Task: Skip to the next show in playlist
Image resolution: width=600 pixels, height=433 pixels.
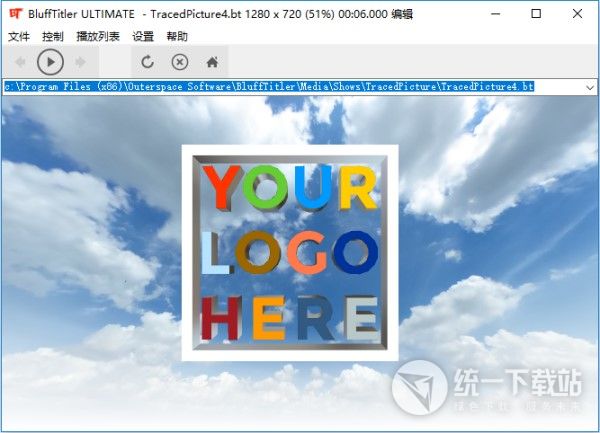Action: coord(81,62)
